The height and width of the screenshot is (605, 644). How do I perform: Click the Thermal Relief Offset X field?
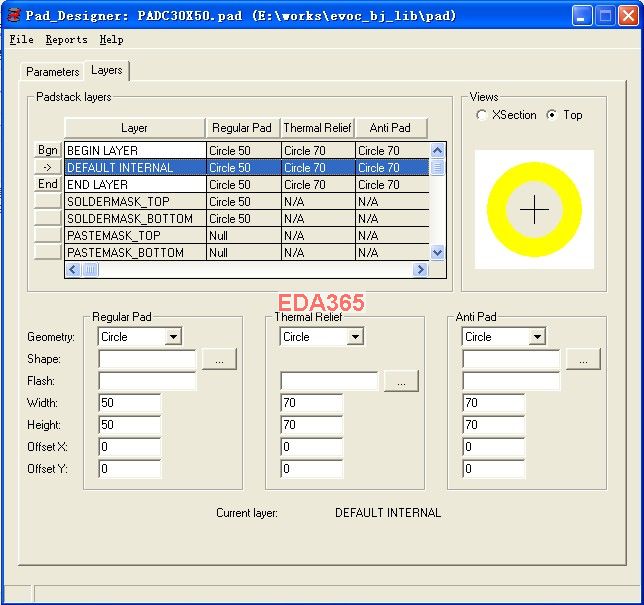coord(312,447)
